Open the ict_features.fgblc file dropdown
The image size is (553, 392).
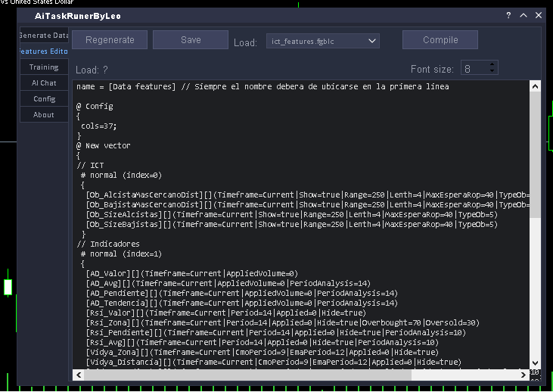pos(323,41)
